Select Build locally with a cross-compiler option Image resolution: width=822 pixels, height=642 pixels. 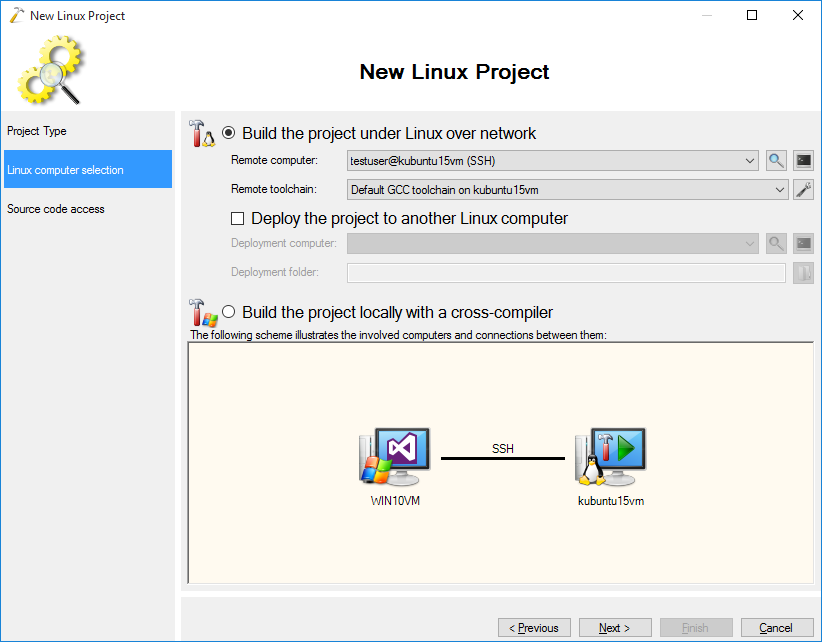click(229, 312)
